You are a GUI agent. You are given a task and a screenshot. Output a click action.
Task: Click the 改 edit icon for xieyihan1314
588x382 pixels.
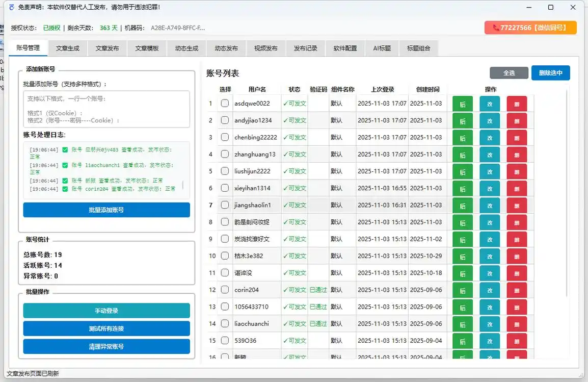490,188
